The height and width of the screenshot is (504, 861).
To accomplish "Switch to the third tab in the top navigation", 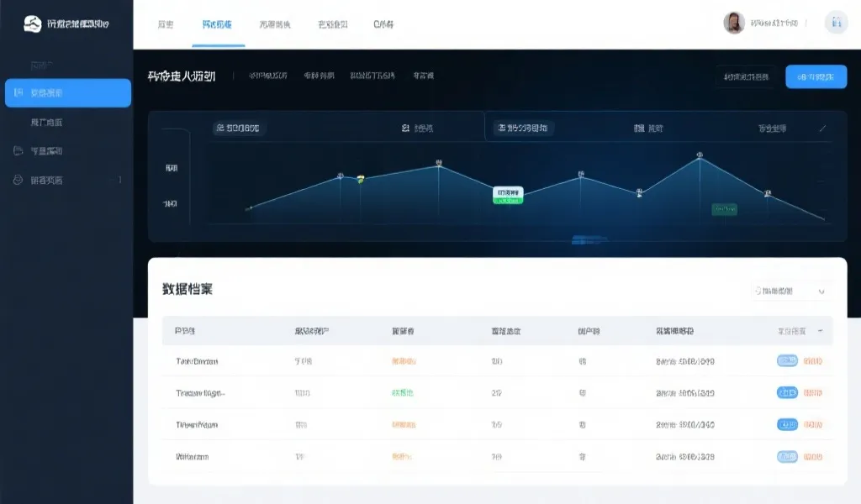I will (275, 24).
